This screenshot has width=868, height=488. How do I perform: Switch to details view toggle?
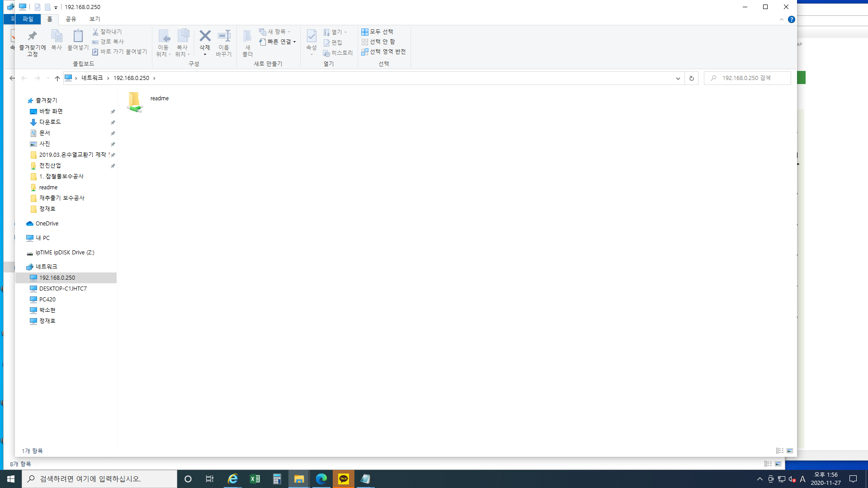(780, 451)
